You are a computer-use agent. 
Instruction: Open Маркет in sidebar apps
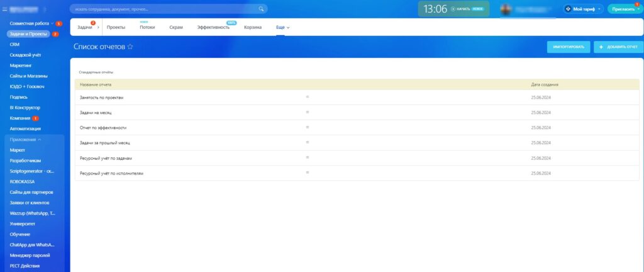click(17, 150)
